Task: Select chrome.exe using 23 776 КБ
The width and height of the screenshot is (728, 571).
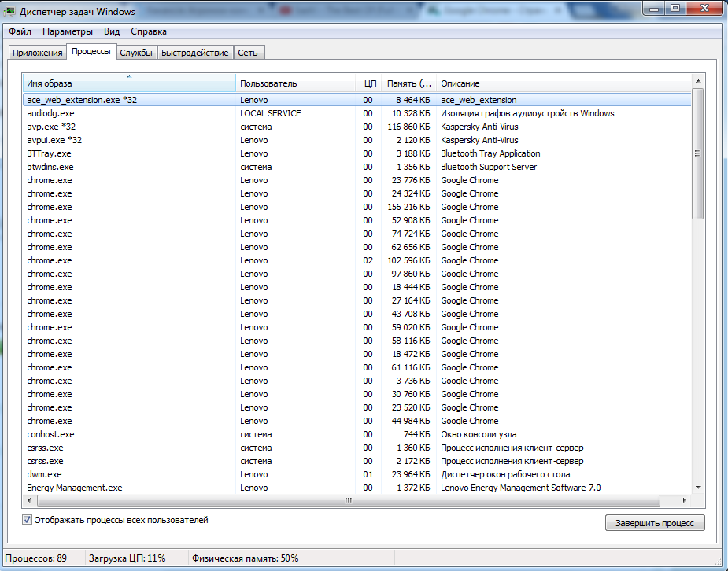Action: [357, 180]
